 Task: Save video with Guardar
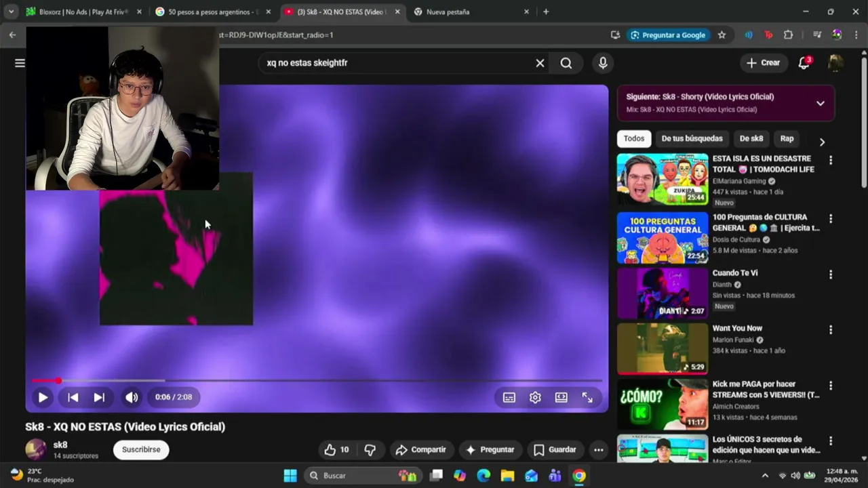[x=555, y=450]
